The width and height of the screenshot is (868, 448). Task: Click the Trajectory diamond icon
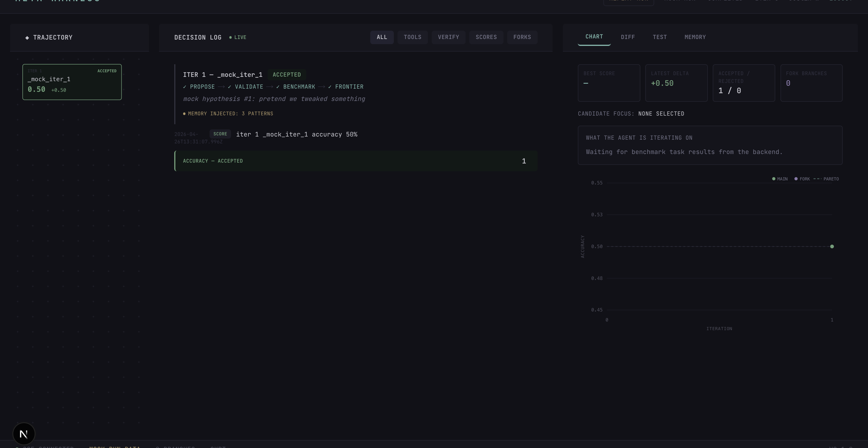coord(27,38)
